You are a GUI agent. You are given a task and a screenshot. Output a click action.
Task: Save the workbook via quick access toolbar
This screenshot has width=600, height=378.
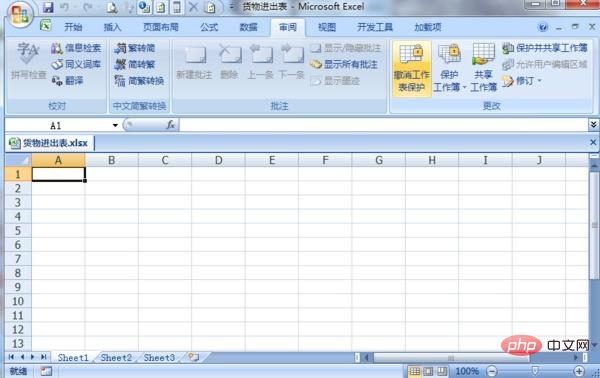[x=48, y=7]
